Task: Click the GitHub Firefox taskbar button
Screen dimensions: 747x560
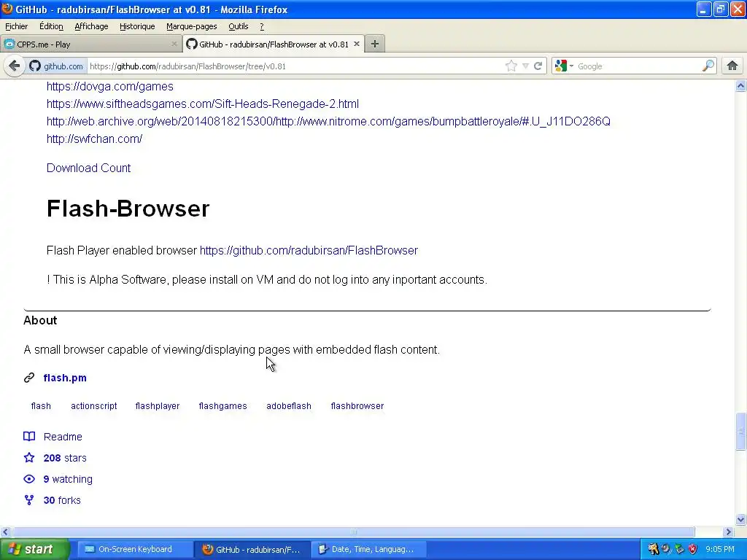Action: tap(252, 549)
